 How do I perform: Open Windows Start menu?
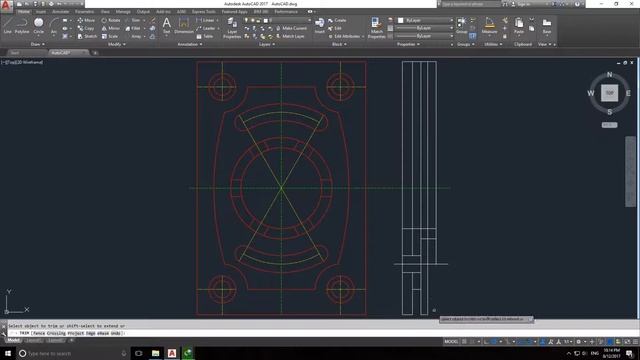tap(8, 353)
